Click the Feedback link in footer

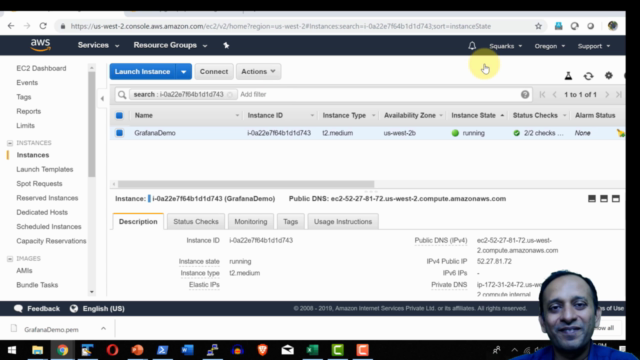pos(37,309)
